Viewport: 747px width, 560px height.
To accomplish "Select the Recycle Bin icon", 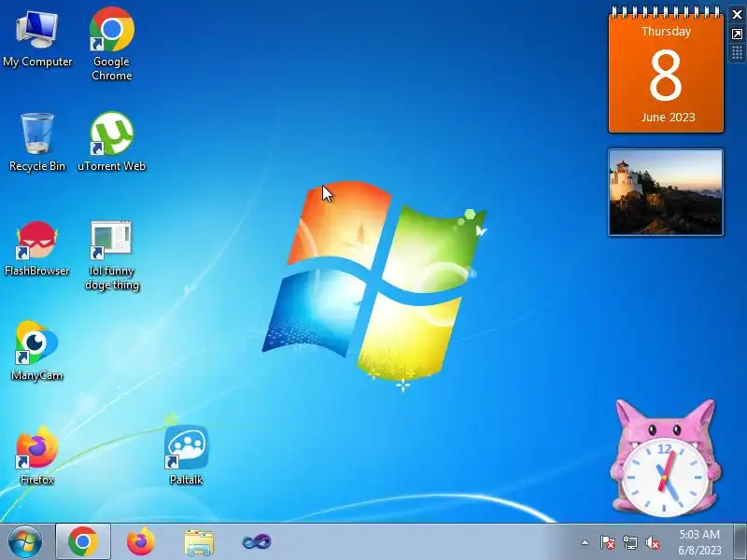I will pos(37,142).
